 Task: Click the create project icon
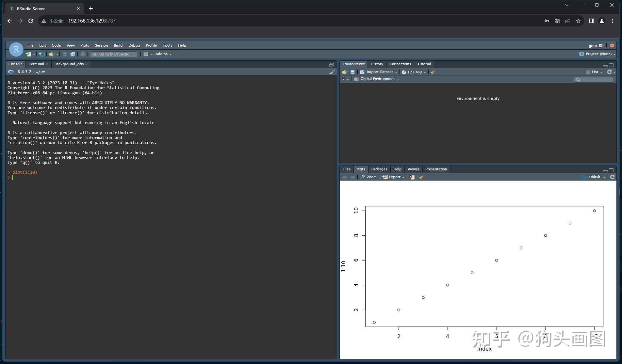41,54
